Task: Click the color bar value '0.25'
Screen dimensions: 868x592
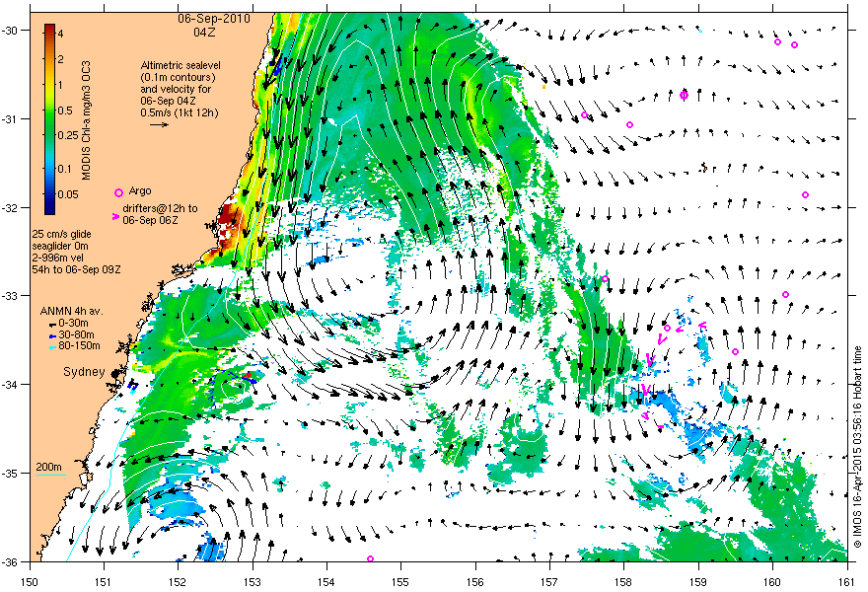Action: 68,136
